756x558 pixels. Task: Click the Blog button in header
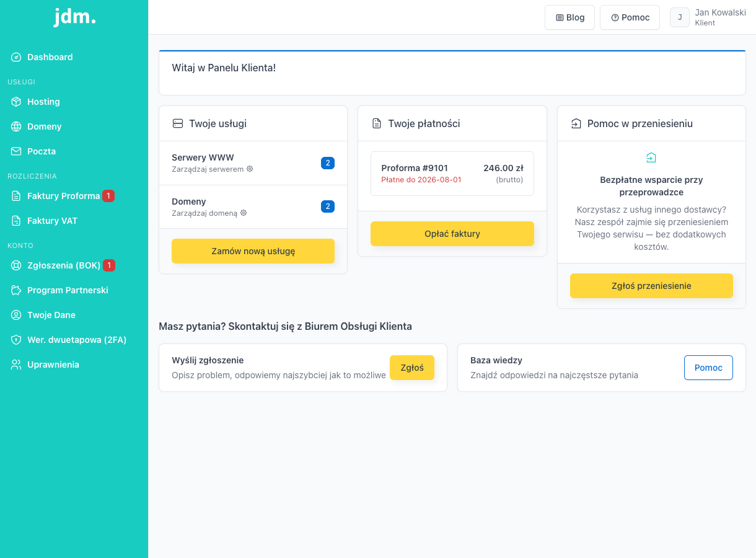569,17
